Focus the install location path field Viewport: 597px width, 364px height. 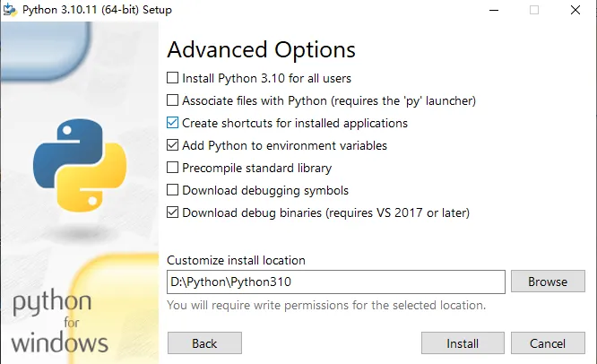coord(336,282)
